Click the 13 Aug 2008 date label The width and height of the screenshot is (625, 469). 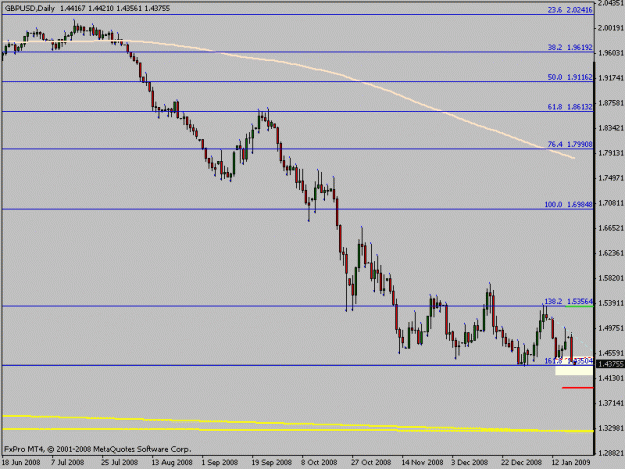tap(172, 462)
